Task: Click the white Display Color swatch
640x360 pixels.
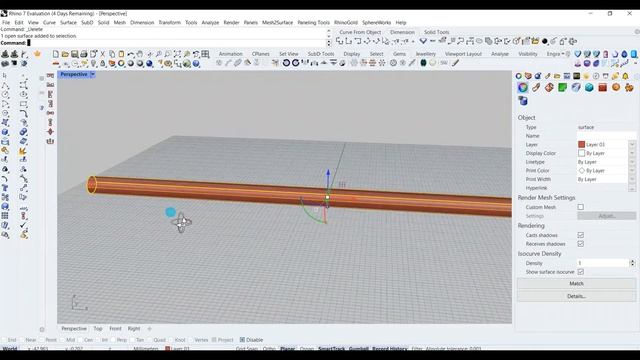Action: 581,153
